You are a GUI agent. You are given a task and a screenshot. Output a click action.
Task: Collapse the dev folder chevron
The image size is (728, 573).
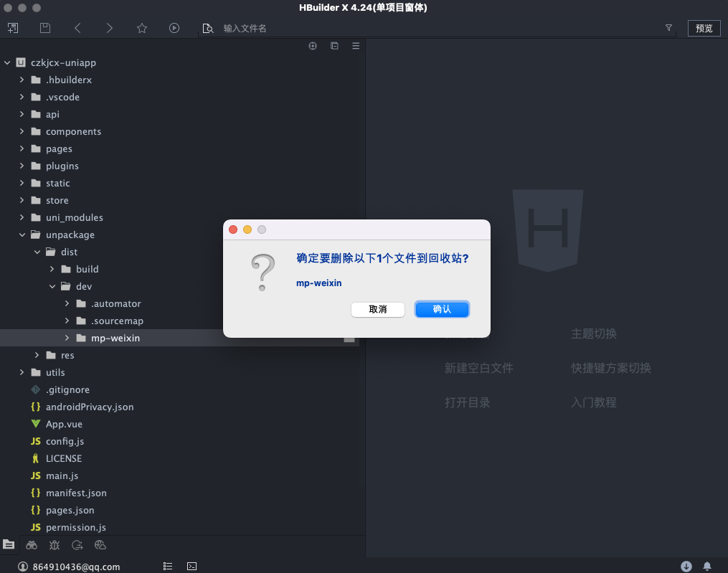click(x=52, y=287)
